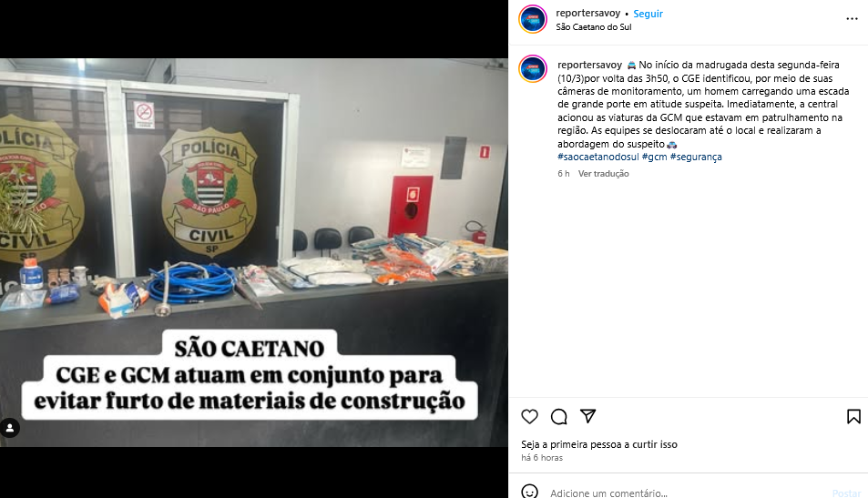Like the post with the heart icon
This screenshot has width=868, height=498.
[530, 417]
